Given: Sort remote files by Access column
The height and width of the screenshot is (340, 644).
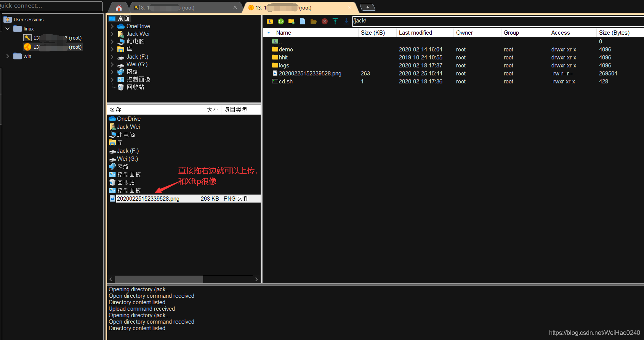Looking at the screenshot, I should pos(572,33).
